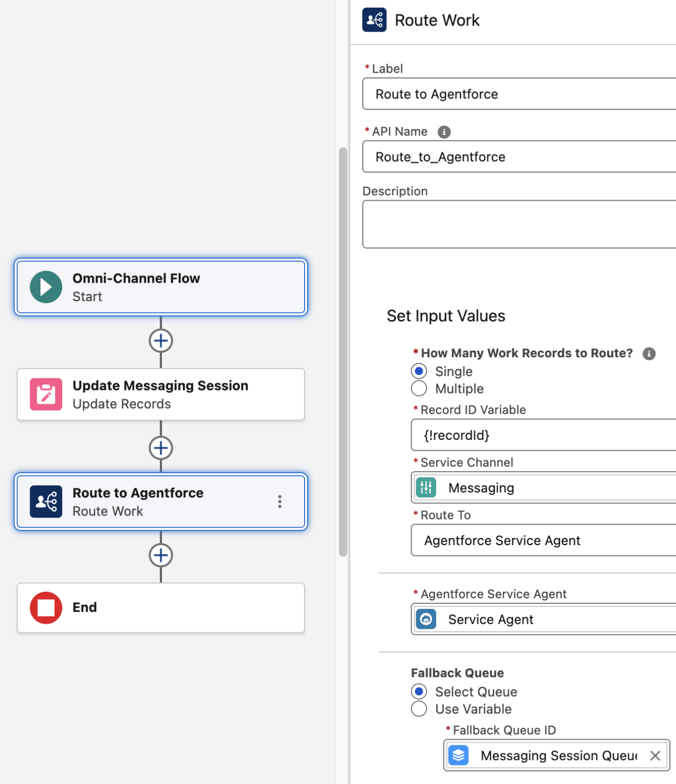Choose Use Variable for Fallback Queue
Viewport: 676px width, 784px height.
pos(419,709)
